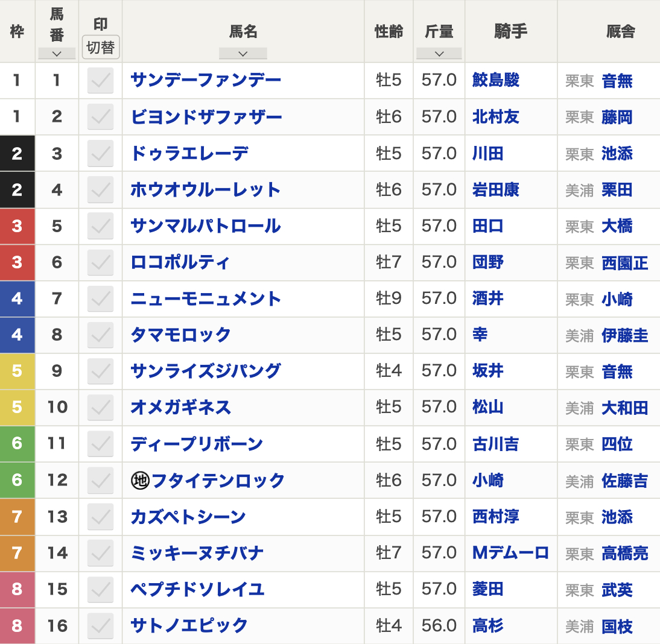Open jockey 松山 profile
The width and height of the screenshot is (660, 644).
click(488, 407)
